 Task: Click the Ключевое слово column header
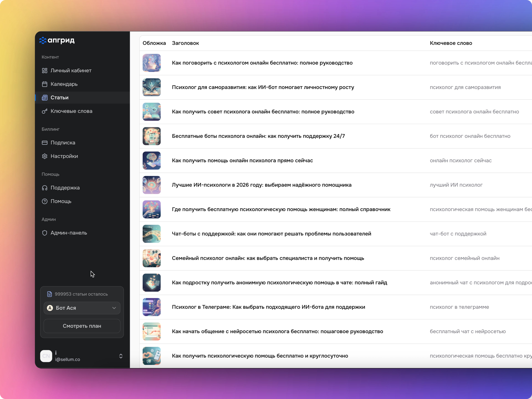pos(451,43)
